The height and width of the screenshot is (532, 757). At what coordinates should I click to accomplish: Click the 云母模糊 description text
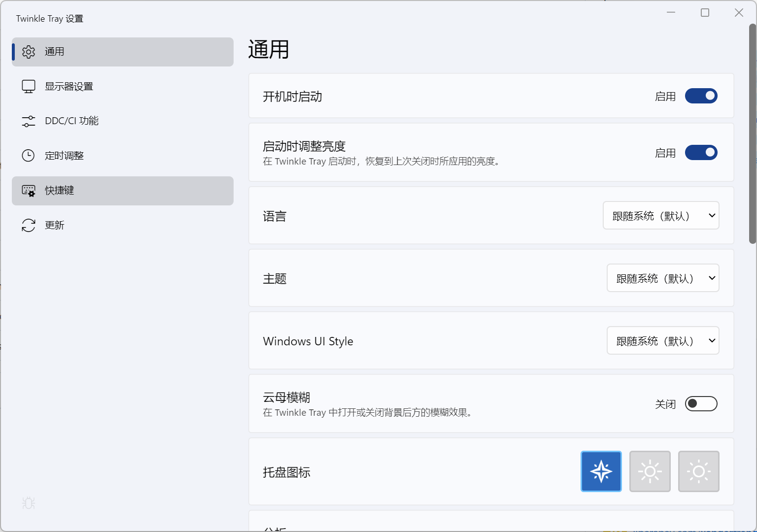[x=369, y=412]
